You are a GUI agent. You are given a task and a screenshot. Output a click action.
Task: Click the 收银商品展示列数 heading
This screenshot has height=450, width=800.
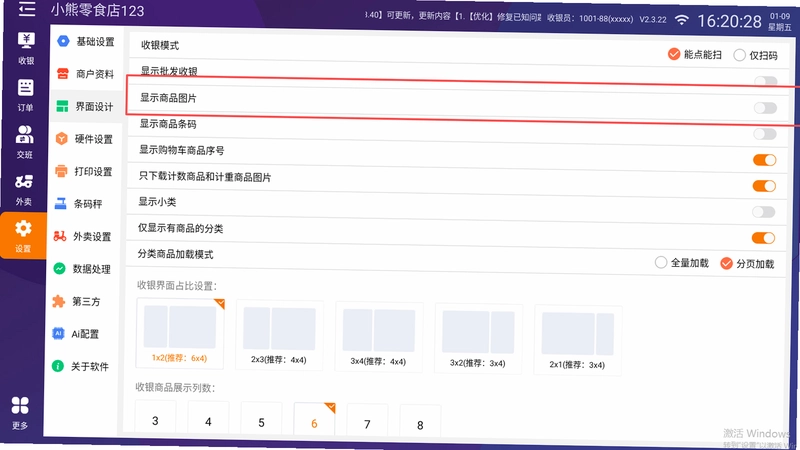175,387
